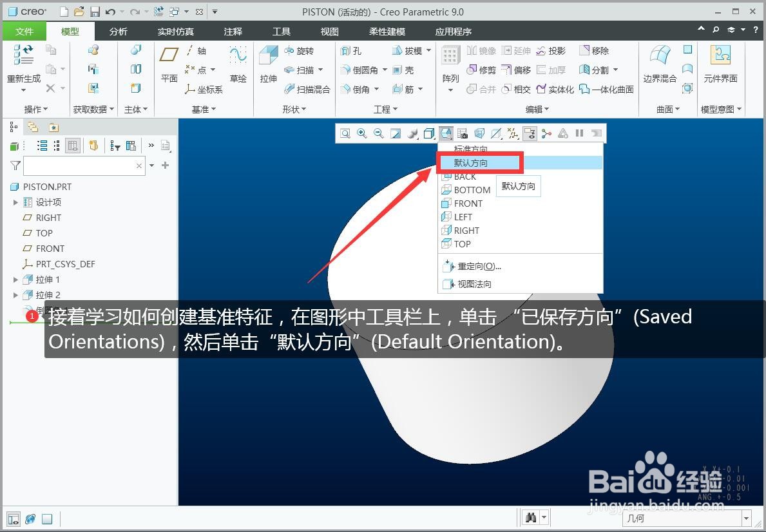This screenshot has height=532, width=766.
Task: Open the 文件 menu tab
Action: 24,32
